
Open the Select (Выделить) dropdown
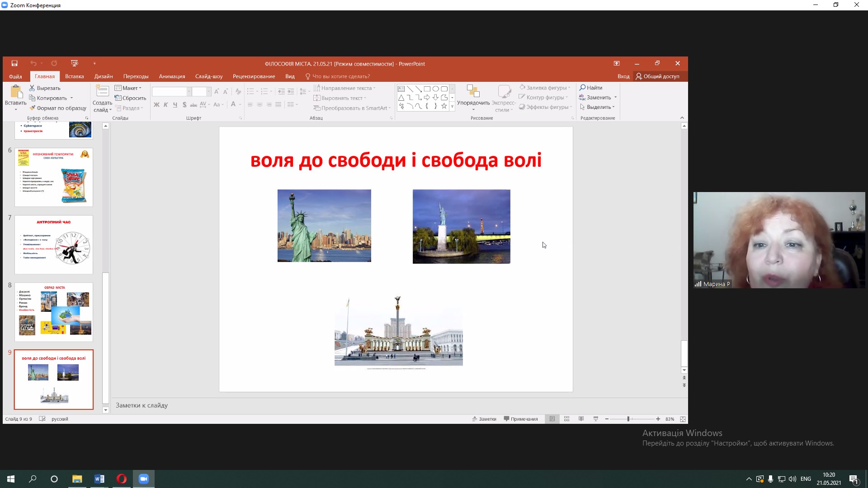[598, 107]
